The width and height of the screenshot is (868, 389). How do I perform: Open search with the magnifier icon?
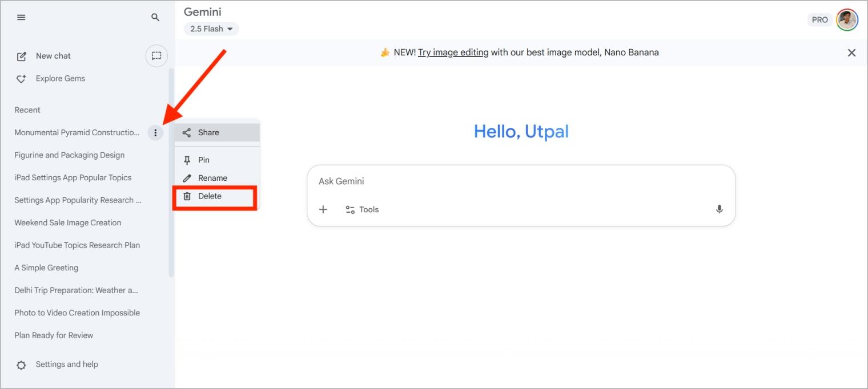coord(155,18)
